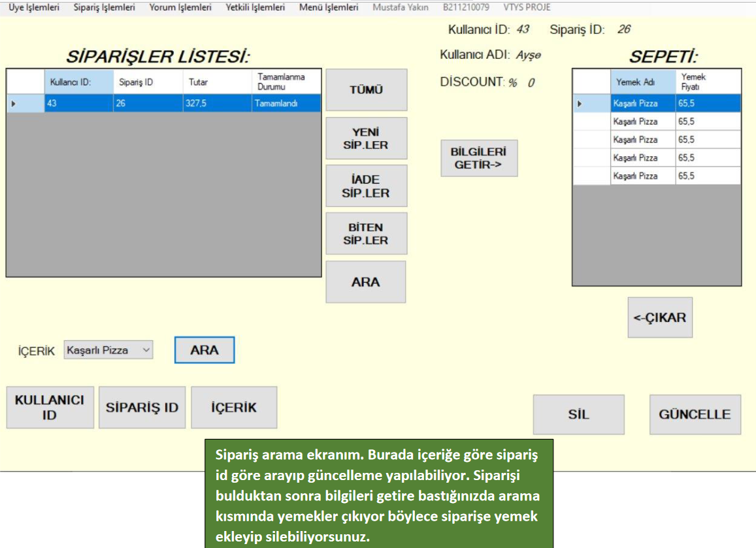Screen dimensions: 756x548
Task: Open the Yorum İşlemleri menu
Action: tap(180, 8)
